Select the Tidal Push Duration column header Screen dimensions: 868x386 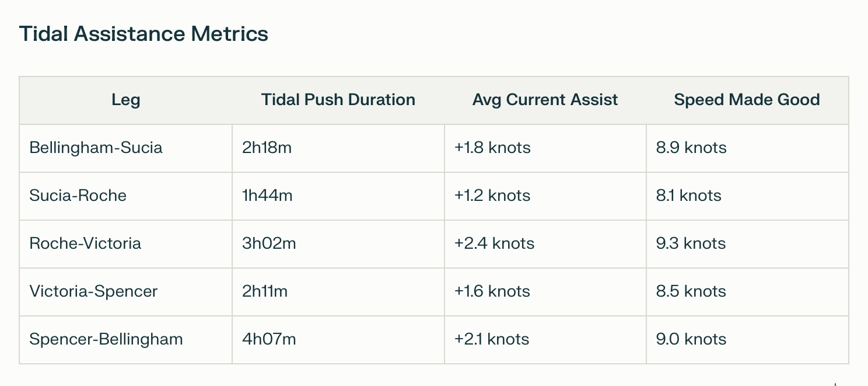[338, 100]
